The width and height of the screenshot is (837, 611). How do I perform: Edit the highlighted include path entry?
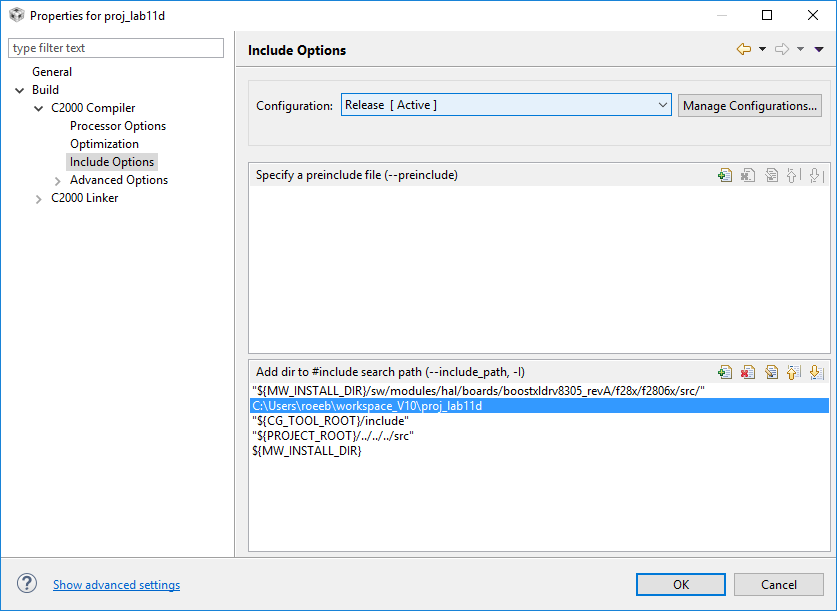[x=771, y=371]
